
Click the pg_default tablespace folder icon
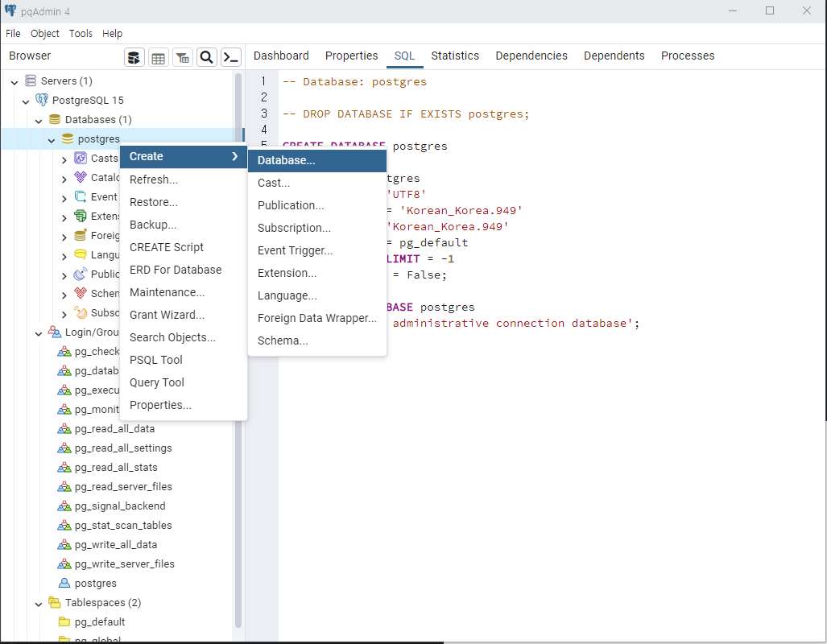[64, 621]
